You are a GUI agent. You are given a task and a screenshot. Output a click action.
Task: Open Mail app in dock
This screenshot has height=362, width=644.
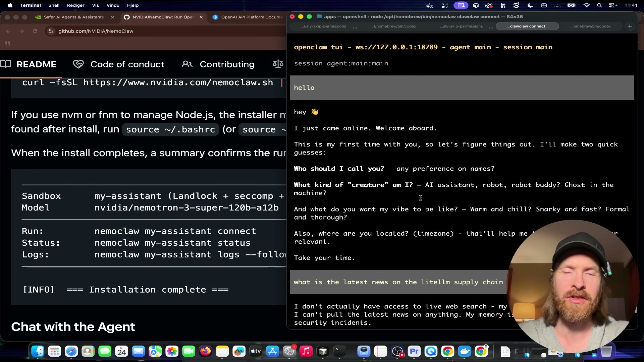(138, 351)
